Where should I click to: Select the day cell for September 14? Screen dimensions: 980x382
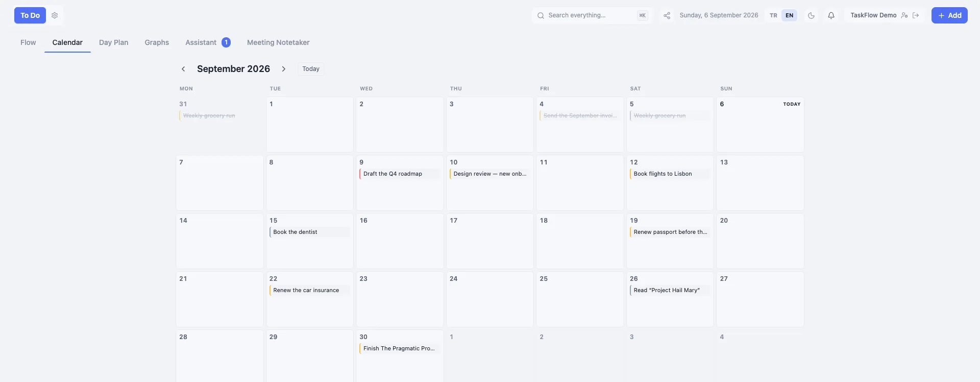pos(219,241)
